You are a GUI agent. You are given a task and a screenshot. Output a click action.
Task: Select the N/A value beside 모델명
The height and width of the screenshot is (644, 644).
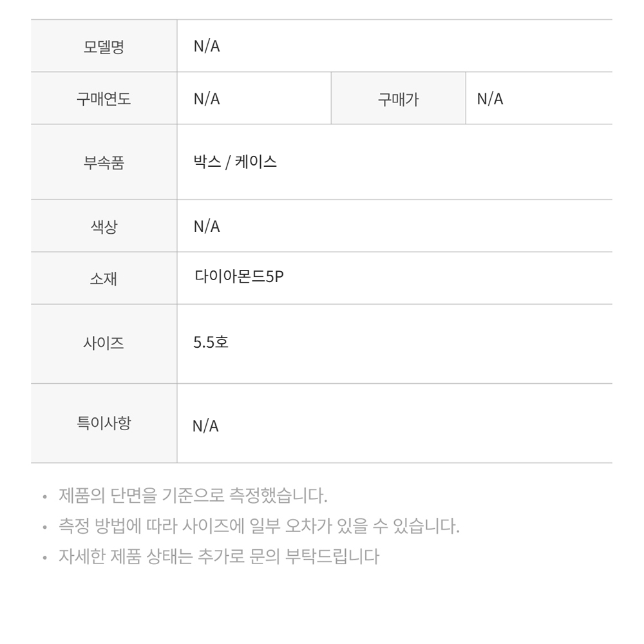tap(207, 46)
